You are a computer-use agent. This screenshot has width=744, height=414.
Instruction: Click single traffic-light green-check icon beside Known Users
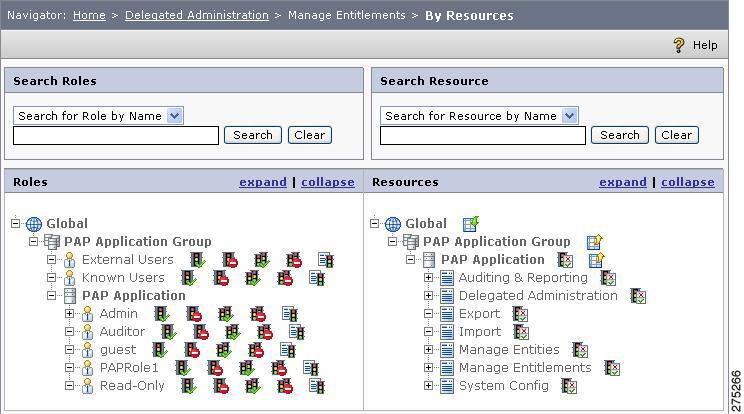click(x=189, y=278)
